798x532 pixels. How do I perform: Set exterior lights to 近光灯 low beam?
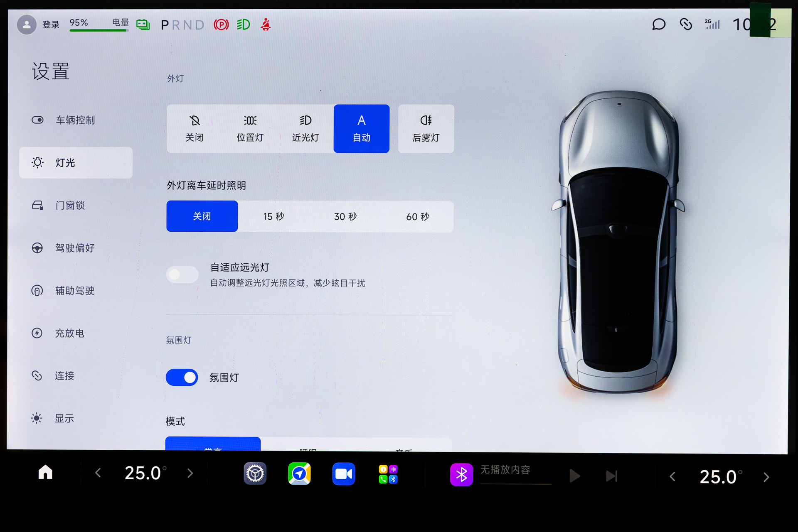coord(305,129)
